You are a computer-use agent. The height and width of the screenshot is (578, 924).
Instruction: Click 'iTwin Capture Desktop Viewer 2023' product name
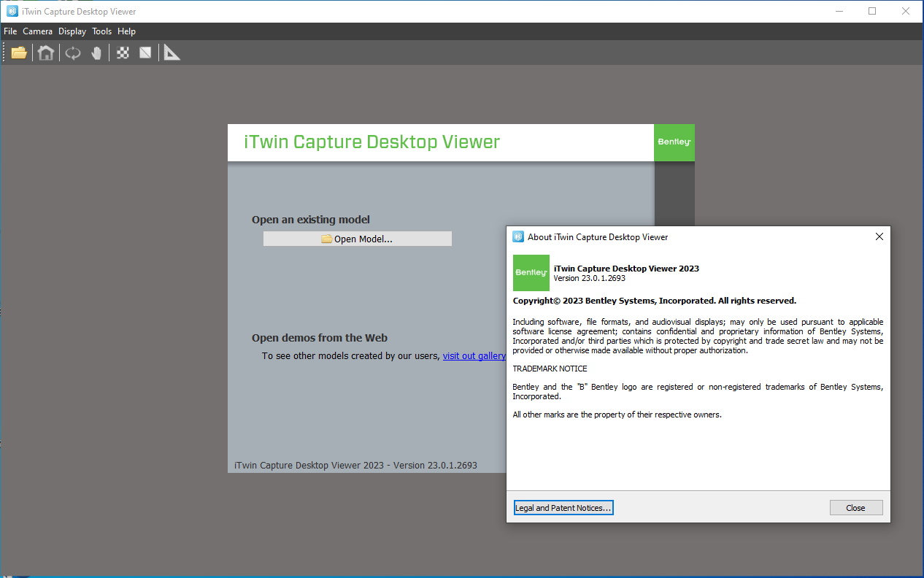click(x=627, y=269)
